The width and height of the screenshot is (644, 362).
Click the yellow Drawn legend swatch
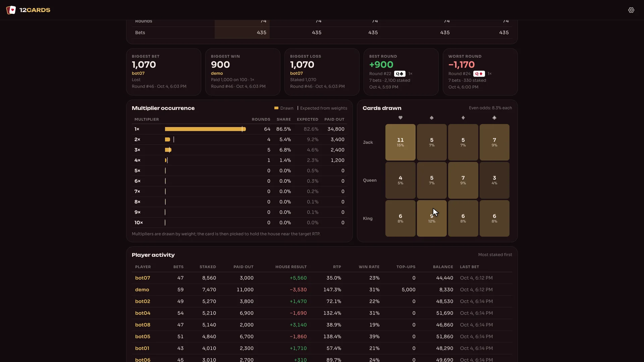click(x=276, y=108)
